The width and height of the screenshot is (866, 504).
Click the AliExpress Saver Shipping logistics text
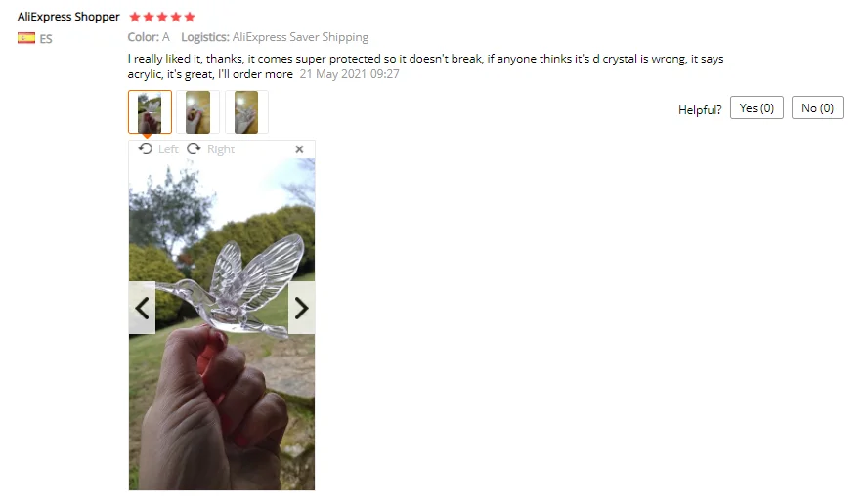coord(300,37)
